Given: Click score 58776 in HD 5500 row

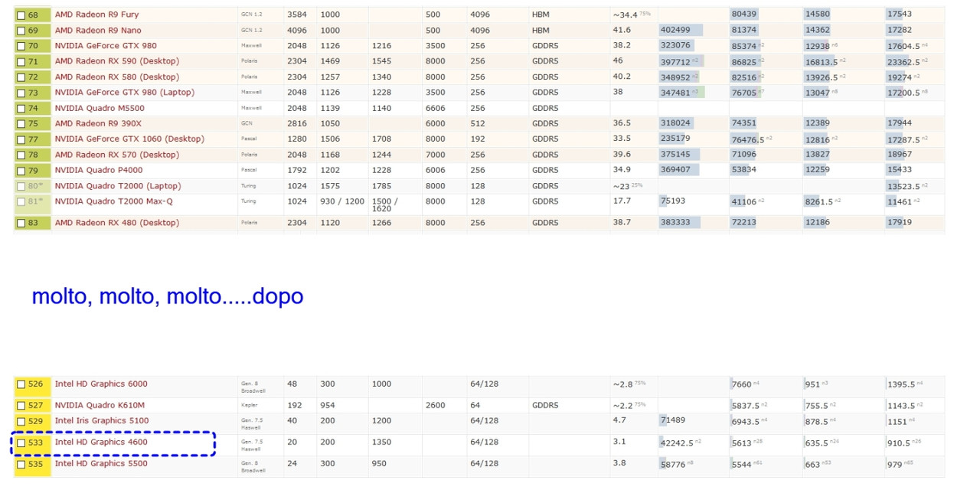Looking at the screenshot, I should [673, 464].
